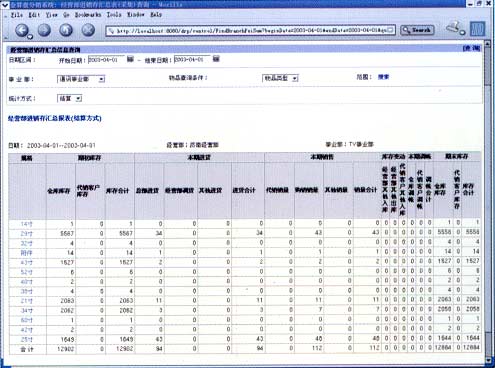Click the Mozilla throbber logo icon
This screenshot has width=495, height=368.
pyautogui.click(x=477, y=29)
